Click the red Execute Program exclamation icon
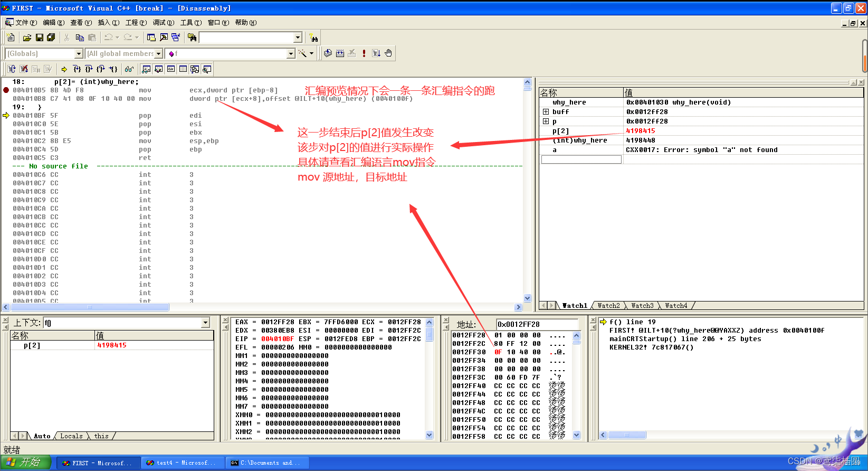 (x=364, y=53)
